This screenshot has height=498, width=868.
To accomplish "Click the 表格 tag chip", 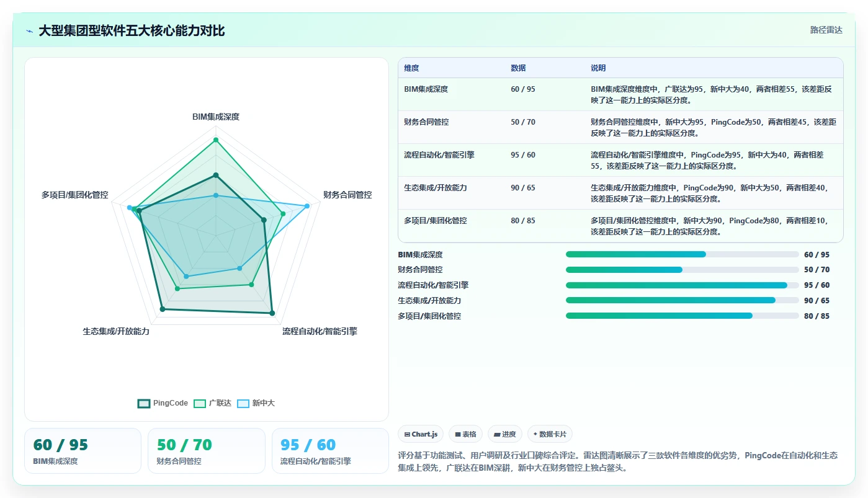I will [465, 434].
